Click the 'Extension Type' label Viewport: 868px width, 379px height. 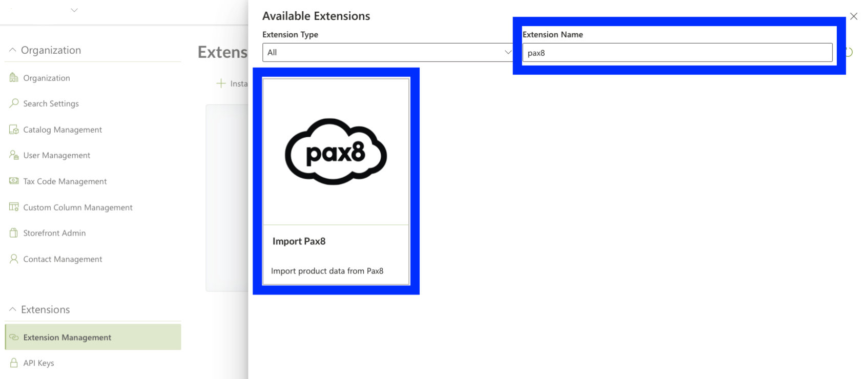[x=290, y=34]
